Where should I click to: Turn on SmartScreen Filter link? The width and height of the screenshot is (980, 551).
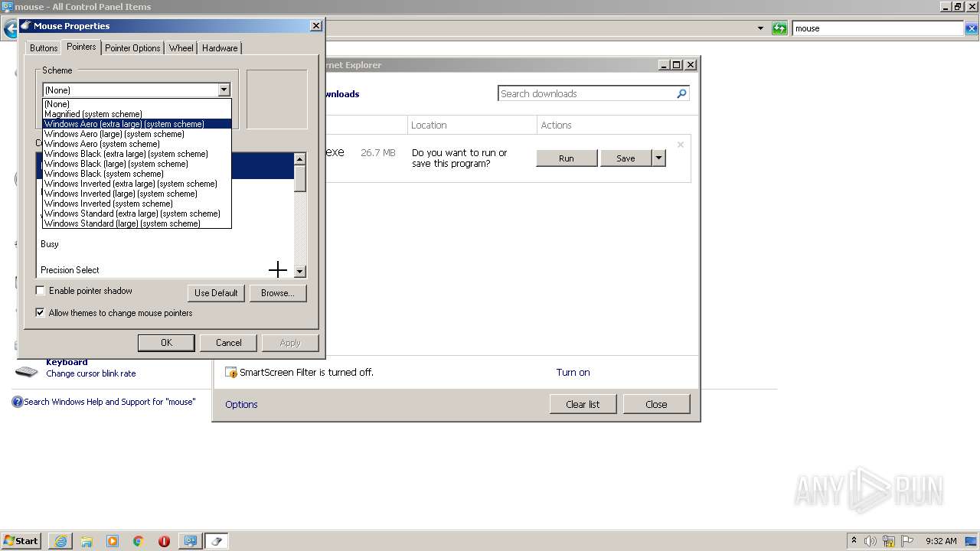573,373
